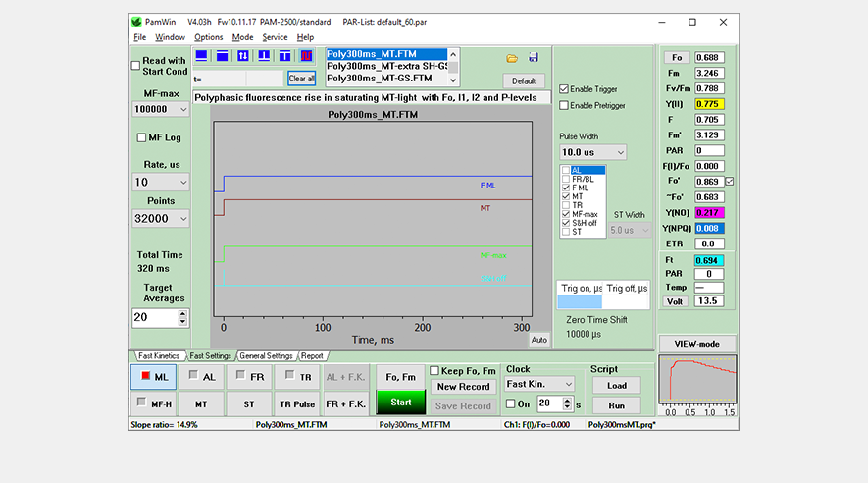Image resolution: width=868 pixels, height=483 pixels.
Task: Click the up-down arrows toolbar icon
Action: point(243,55)
